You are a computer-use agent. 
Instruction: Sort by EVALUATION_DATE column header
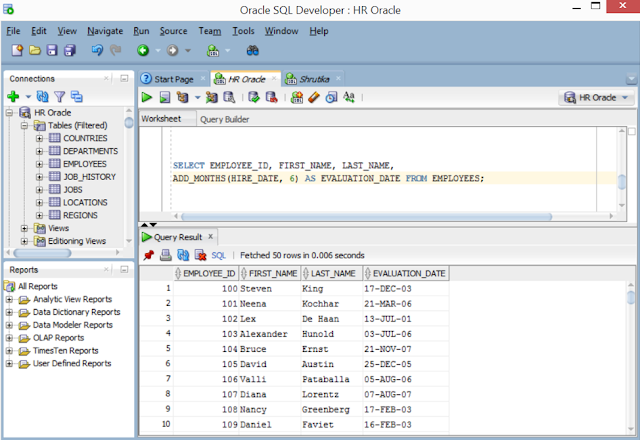pos(406,273)
